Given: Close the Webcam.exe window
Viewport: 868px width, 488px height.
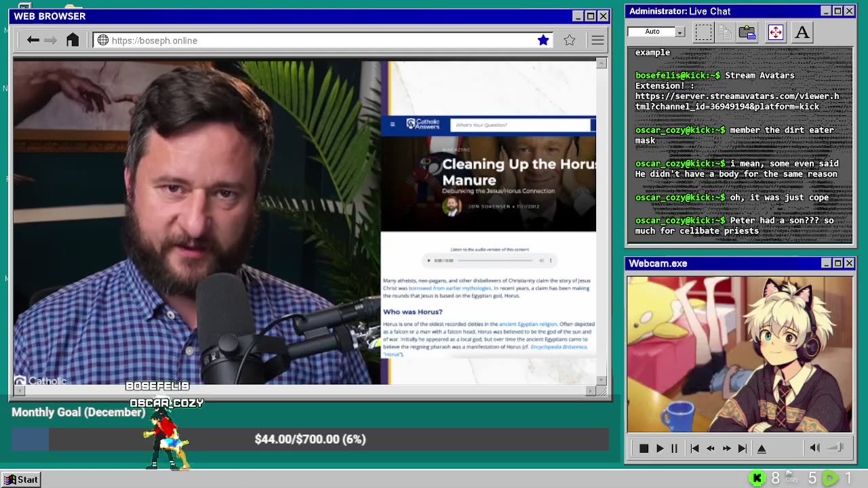Looking at the screenshot, I should [849, 263].
